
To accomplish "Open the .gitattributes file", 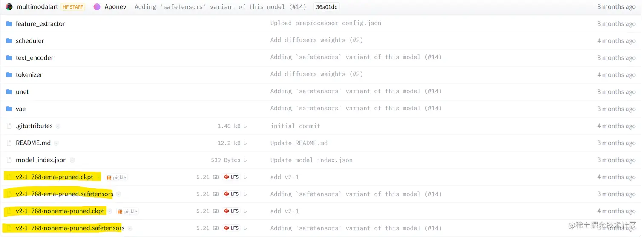I will pyautogui.click(x=34, y=126).
